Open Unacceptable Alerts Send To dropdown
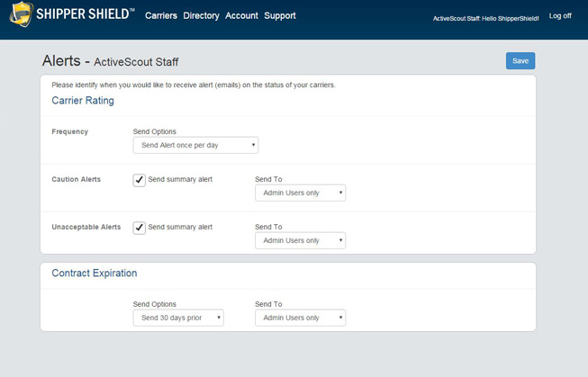 [x=300, y=240]
